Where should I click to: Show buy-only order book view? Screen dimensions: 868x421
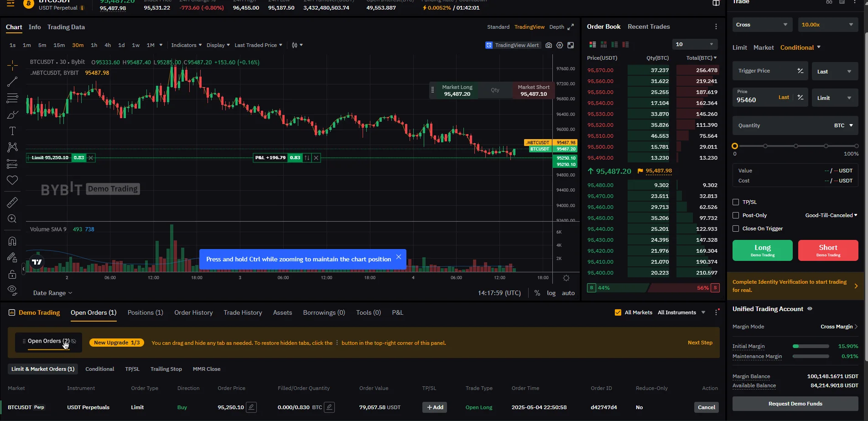click(614, 44)
